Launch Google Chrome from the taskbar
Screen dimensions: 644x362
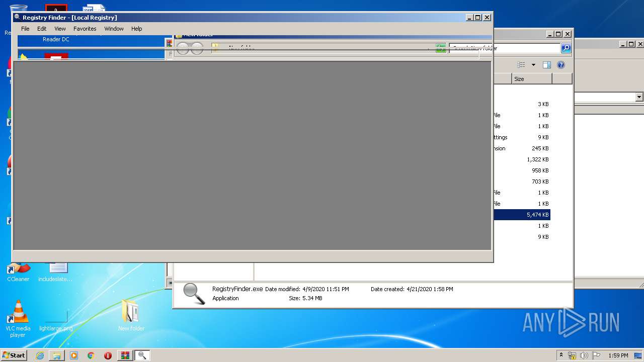coord(91,355)
